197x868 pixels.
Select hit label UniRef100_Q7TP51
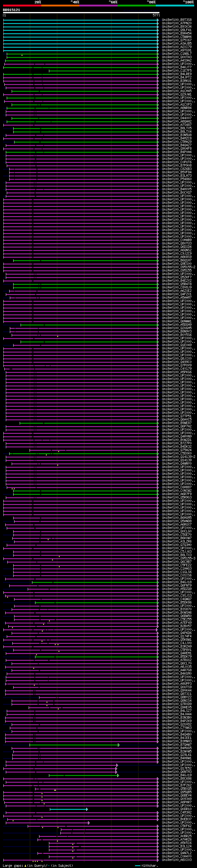pos(177,416)
